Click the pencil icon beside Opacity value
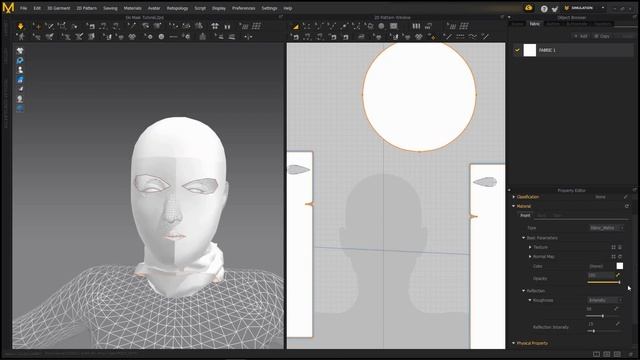 point(618,275)
